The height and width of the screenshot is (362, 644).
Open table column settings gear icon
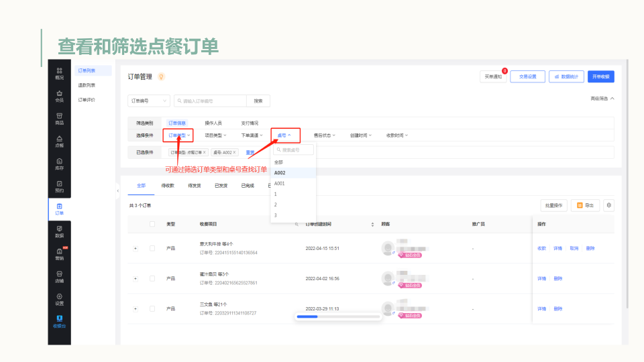point(608,205)
